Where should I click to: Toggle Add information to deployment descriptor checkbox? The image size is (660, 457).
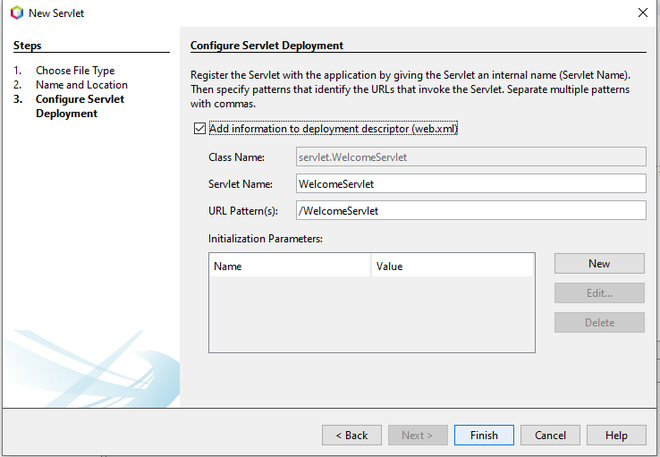[200, 129]
